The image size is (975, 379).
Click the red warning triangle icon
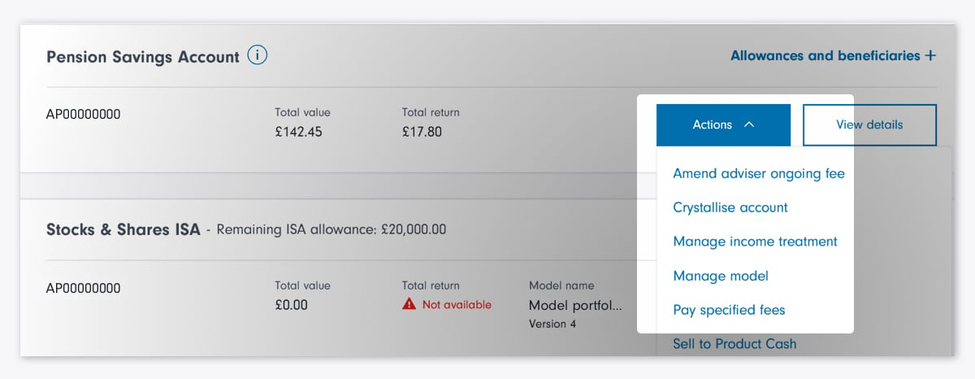409,304
